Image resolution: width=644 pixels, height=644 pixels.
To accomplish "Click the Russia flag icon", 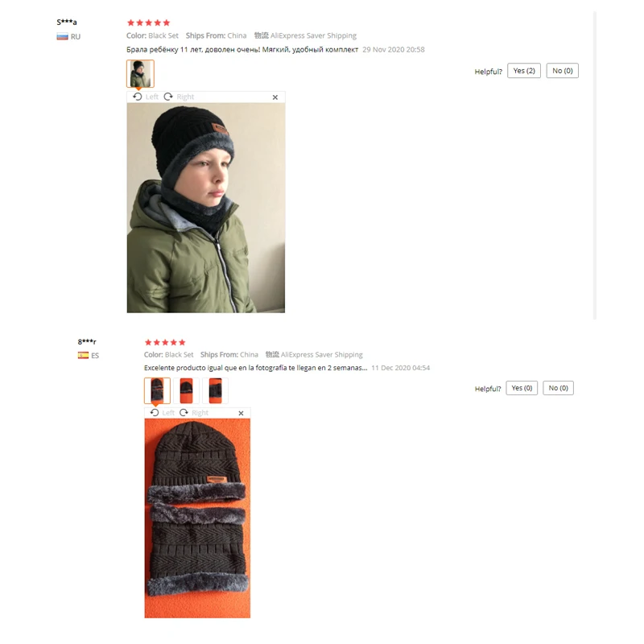I will click(63, 36).
